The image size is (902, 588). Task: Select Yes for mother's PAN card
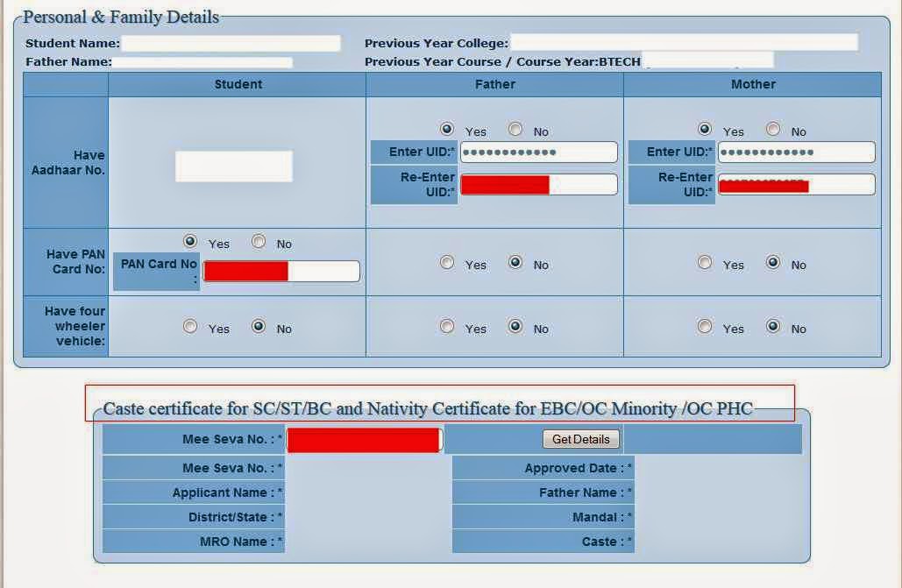click(705, 263)
